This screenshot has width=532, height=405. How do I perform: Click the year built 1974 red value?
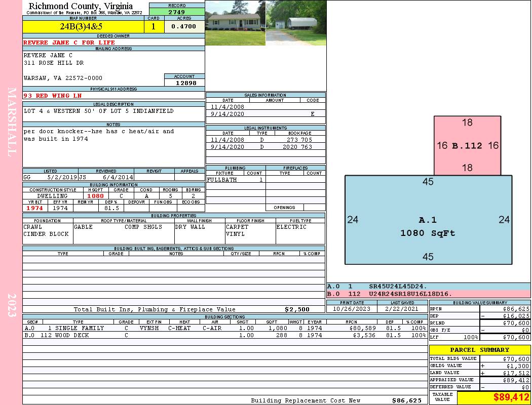click(x=35, y=208)
